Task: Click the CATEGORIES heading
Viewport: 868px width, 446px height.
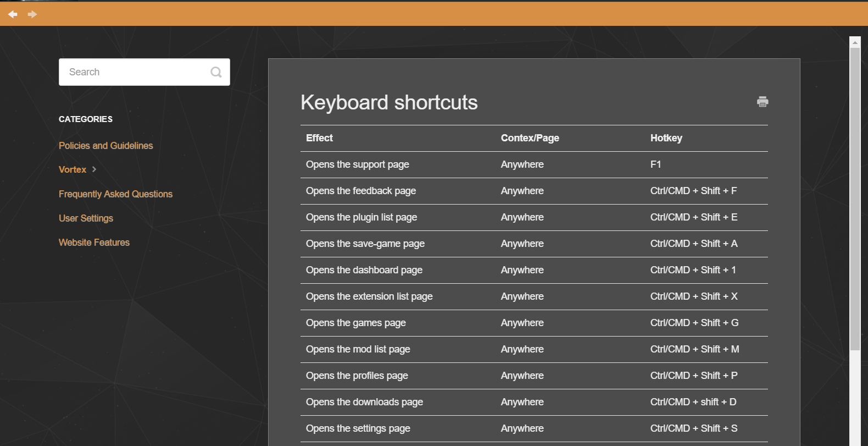Action: click(86, 119)
